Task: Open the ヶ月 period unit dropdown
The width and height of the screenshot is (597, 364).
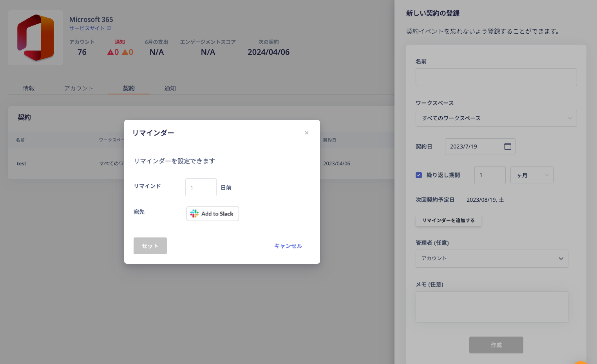Action: point(532,175)
